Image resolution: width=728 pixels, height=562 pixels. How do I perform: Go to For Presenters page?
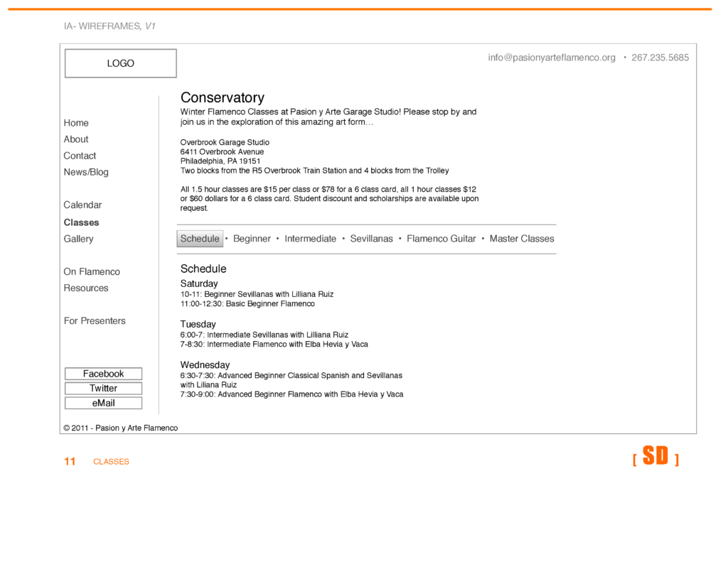pyautogui.click(x=95, y=320)
